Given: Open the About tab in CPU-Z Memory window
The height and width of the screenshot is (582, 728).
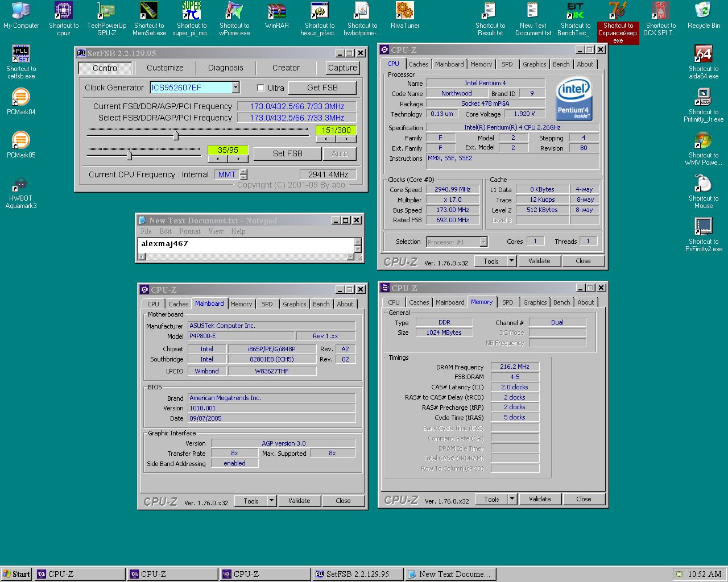Looking at the screenshot, I should coord(585,302).
